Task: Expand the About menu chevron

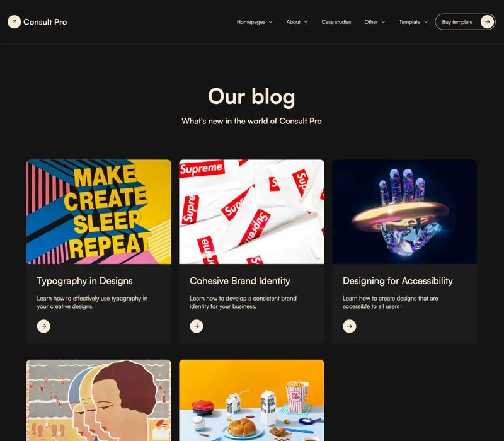Action: click(x=306, y=22)
